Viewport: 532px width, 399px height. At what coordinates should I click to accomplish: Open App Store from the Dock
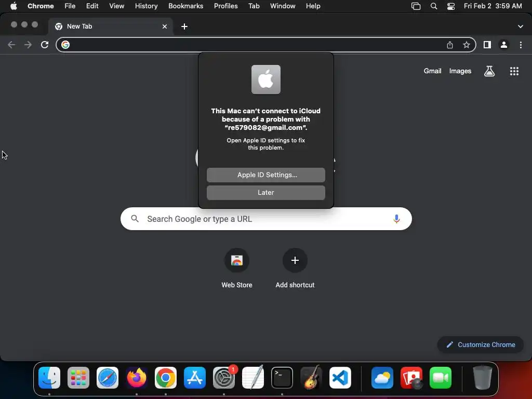[x=195, y=378]
